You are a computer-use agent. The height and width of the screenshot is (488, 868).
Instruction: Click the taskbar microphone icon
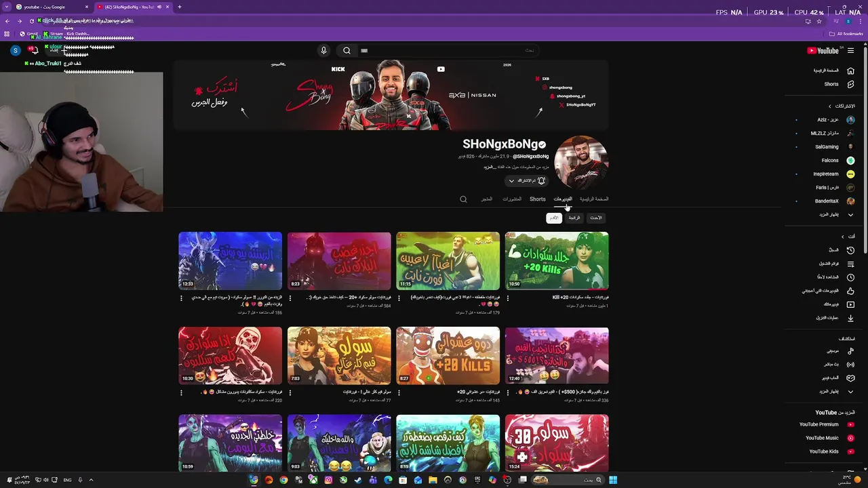(x=80, y=480)
